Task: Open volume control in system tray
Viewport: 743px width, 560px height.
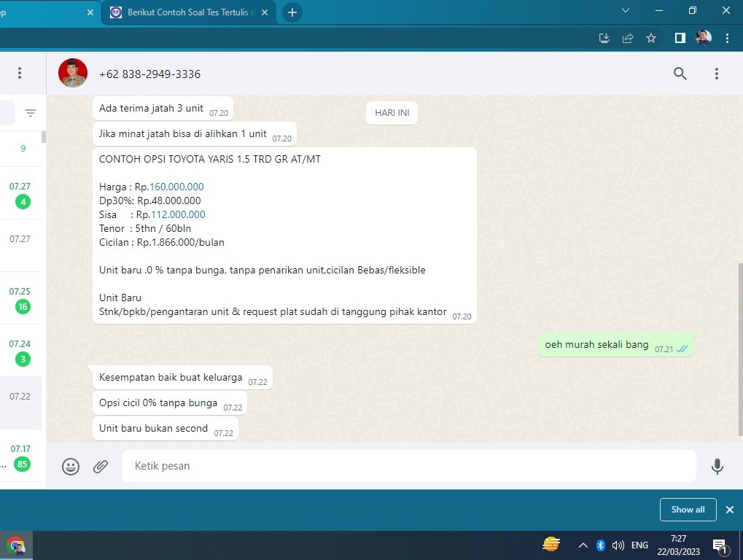Action: click(618, 545)
